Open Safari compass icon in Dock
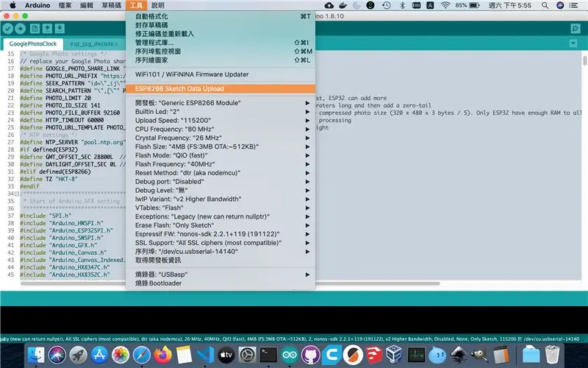 pos(141,355)
